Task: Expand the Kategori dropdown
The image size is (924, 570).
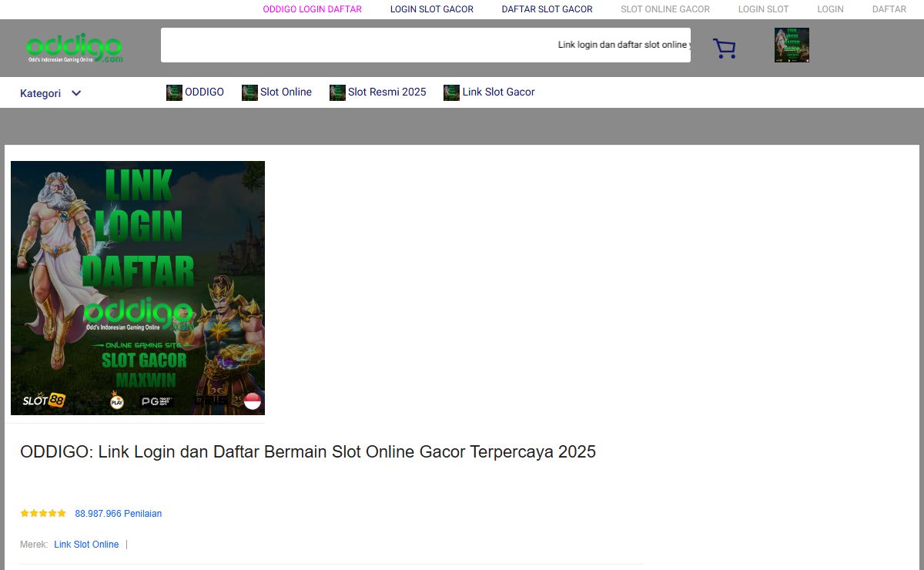Action: click(51, 93)
